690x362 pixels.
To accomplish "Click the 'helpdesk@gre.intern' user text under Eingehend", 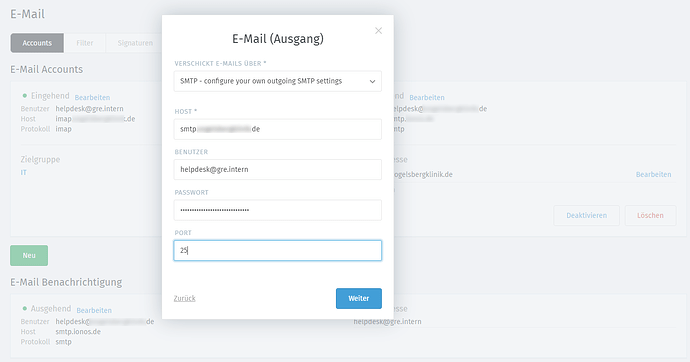I will 89,109.
